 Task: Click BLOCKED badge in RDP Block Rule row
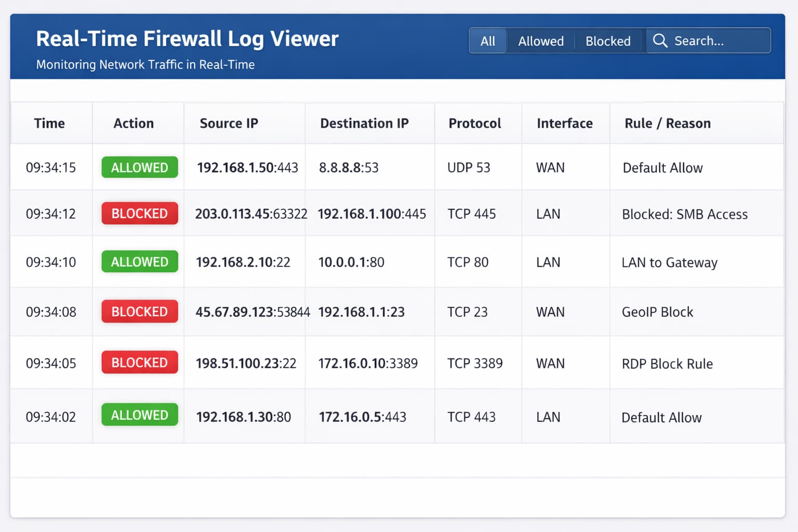(139, 363)
